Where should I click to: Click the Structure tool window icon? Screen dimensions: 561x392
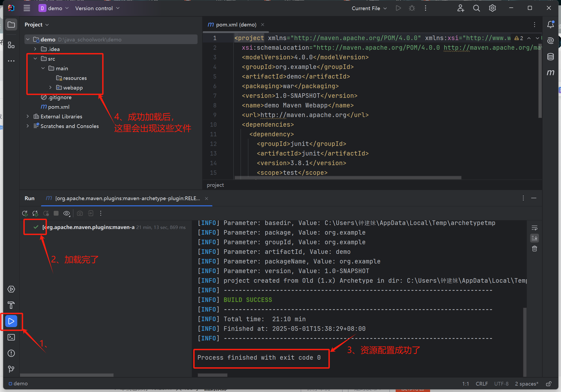11,45
